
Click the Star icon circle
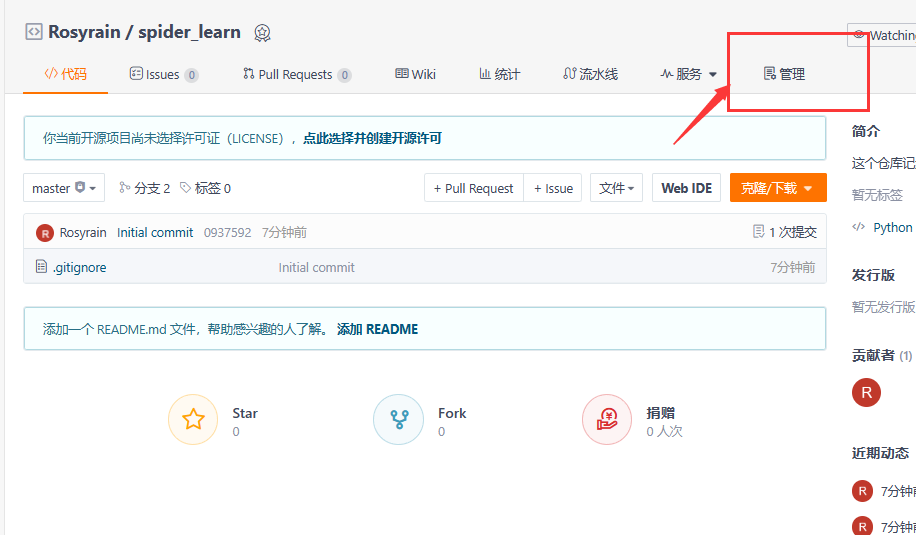[193, 419]
